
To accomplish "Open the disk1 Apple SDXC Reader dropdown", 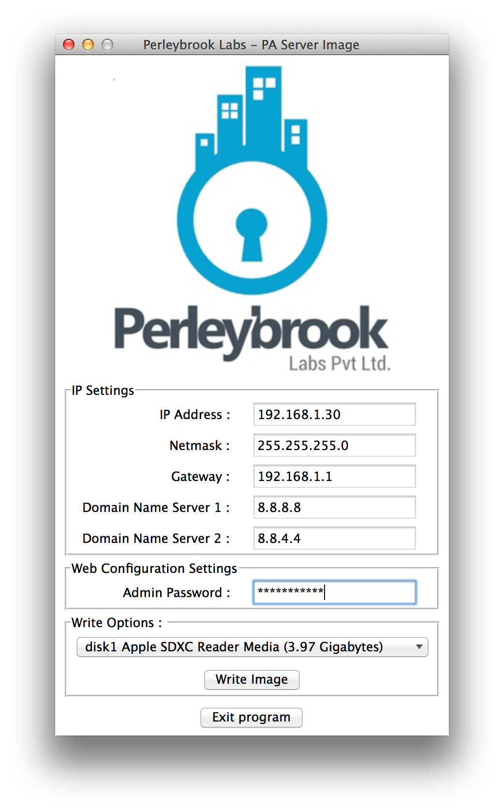I will 252,647.
